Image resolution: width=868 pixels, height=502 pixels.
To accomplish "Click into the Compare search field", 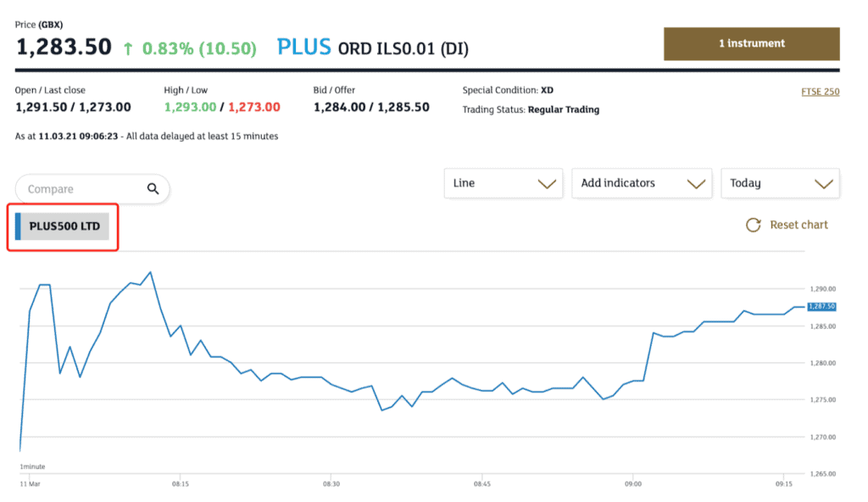I will (x=92, y=189).
